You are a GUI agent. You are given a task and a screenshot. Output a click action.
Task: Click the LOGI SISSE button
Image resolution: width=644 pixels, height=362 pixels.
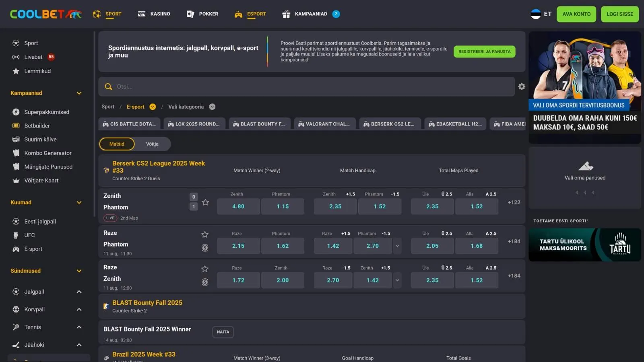(x=620, y=14)
